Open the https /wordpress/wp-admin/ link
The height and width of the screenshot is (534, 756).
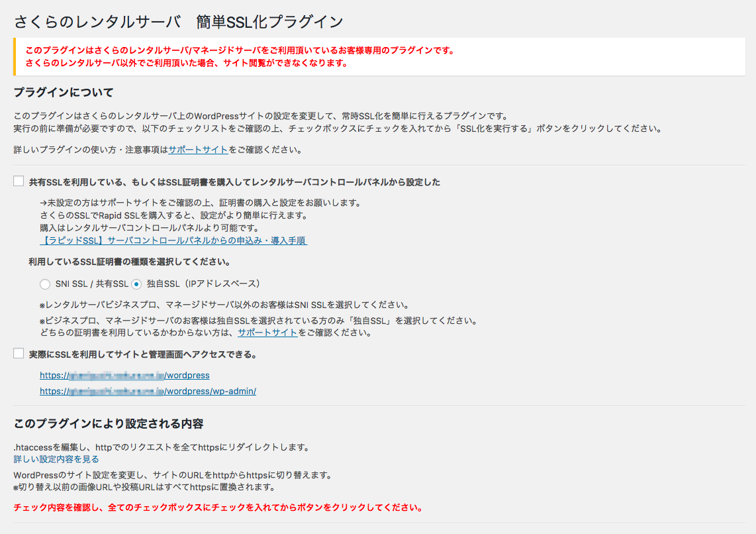point(148,392)
